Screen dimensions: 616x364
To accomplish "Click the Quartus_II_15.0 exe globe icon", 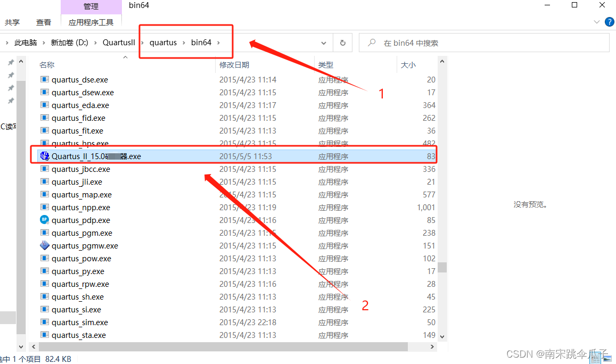I will (45, 156).
